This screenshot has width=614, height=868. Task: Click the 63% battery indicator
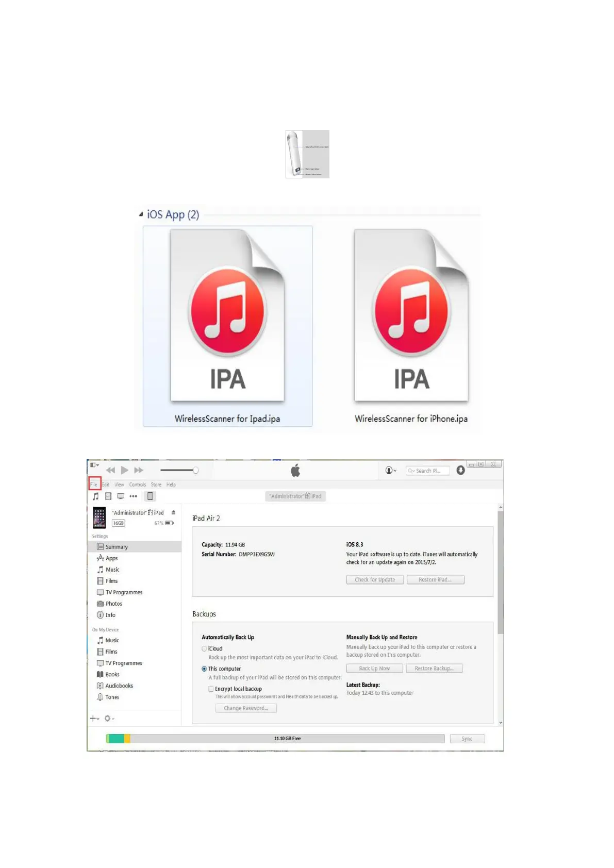tap(164, 523)
